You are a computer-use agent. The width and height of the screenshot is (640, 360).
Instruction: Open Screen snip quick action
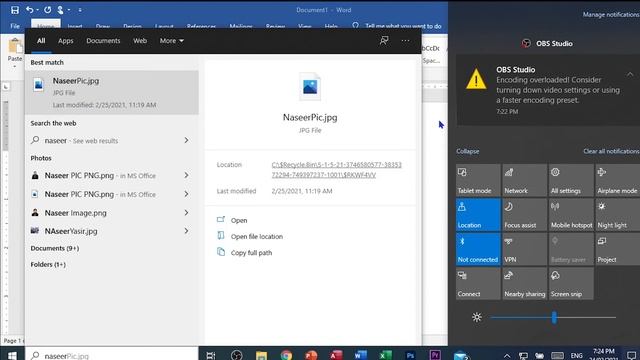pos(571,283)
